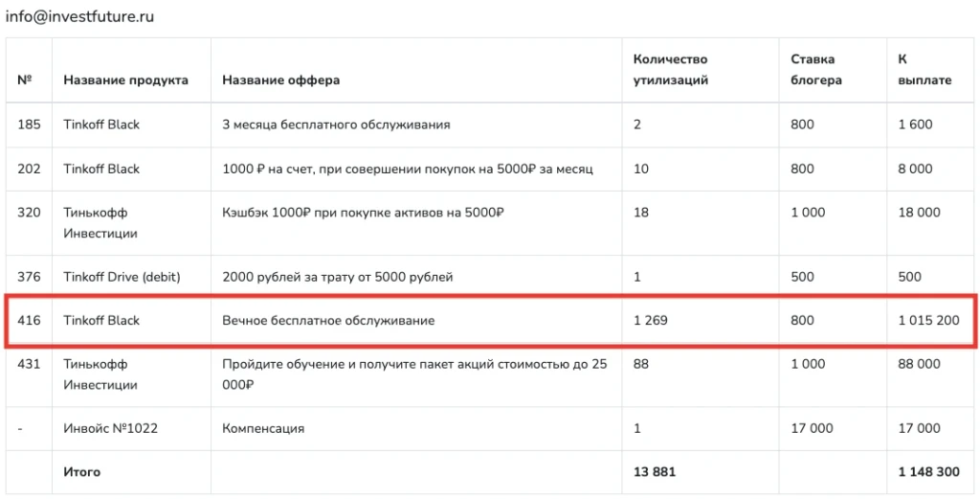Screen dimensions: 980x499
Task: Click Тинькофф Инвестиции in row 431
Action: 100,374
